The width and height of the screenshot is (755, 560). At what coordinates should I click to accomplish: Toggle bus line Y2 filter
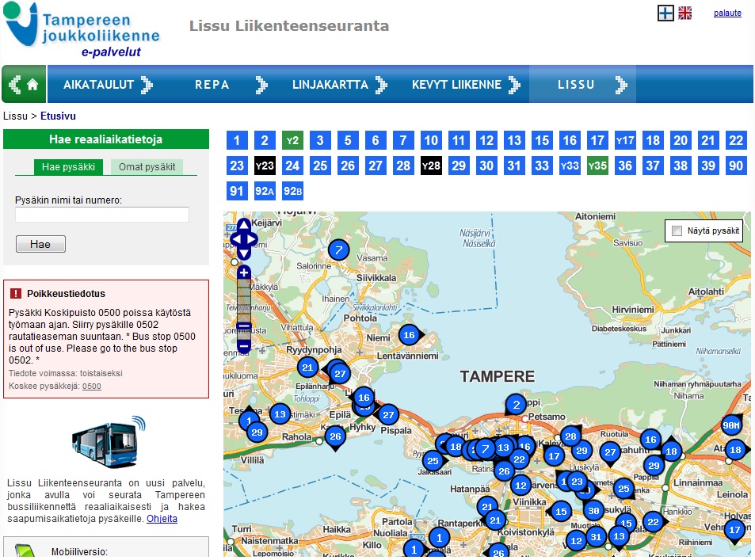pyautogui.click(x=292, y=141)
